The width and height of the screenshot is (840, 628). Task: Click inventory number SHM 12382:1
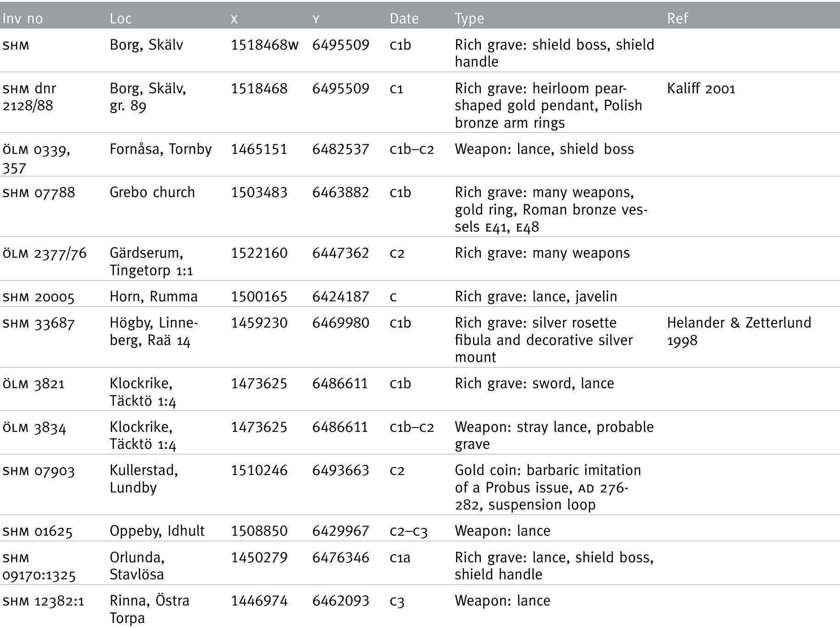[43, 601]
